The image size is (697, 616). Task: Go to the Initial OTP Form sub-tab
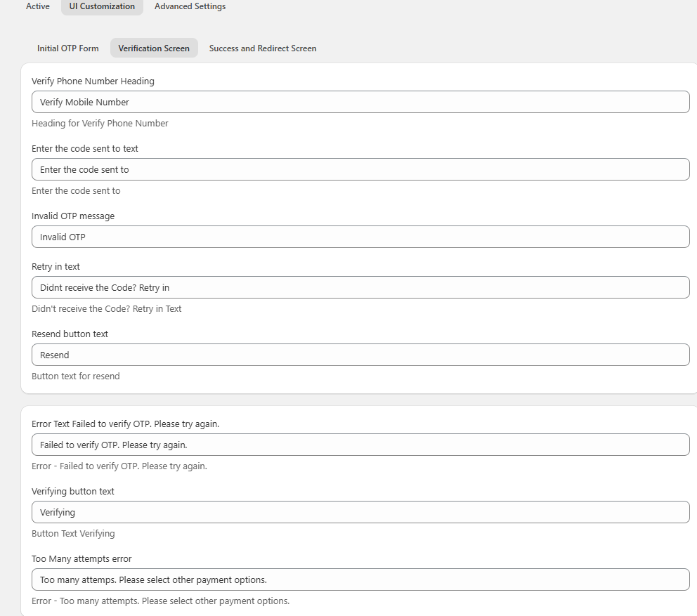pyautogui.click(x=68, y=48)
